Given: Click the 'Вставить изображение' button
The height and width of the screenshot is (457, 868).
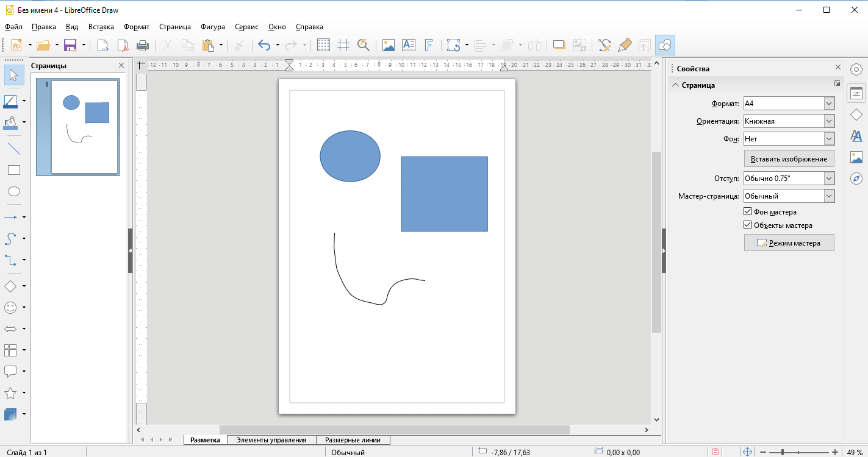Looking at the screenshot, I should coord(789,159).
